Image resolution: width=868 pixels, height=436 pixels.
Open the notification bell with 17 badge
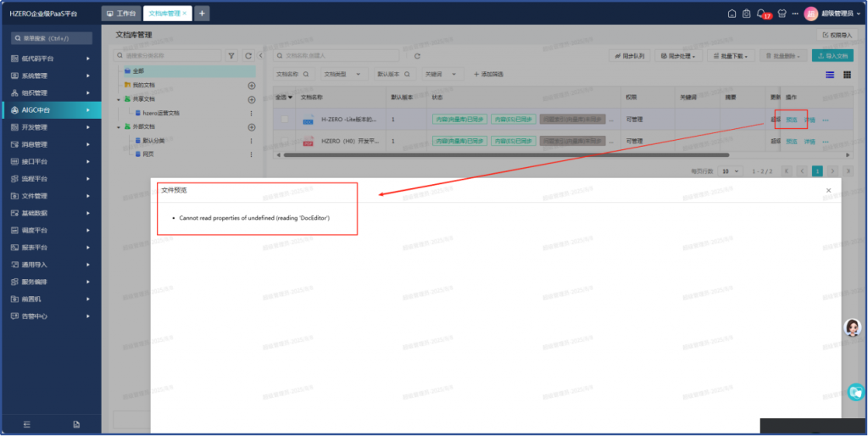click(x=761, y=14)
